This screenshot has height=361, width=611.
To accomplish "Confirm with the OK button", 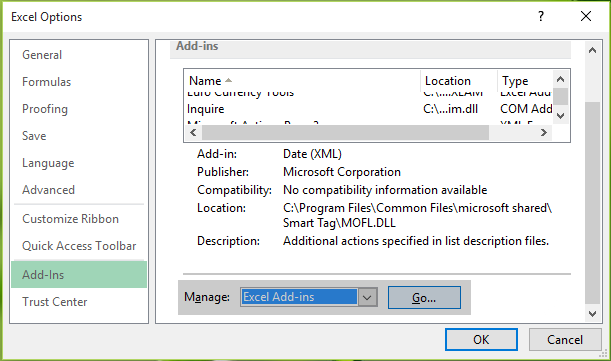I will pos(481,340).
